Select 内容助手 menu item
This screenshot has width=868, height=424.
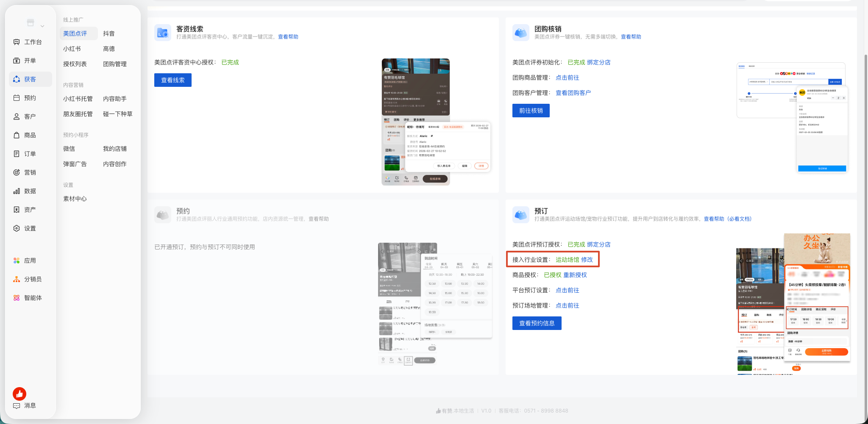tap(115, 99)
